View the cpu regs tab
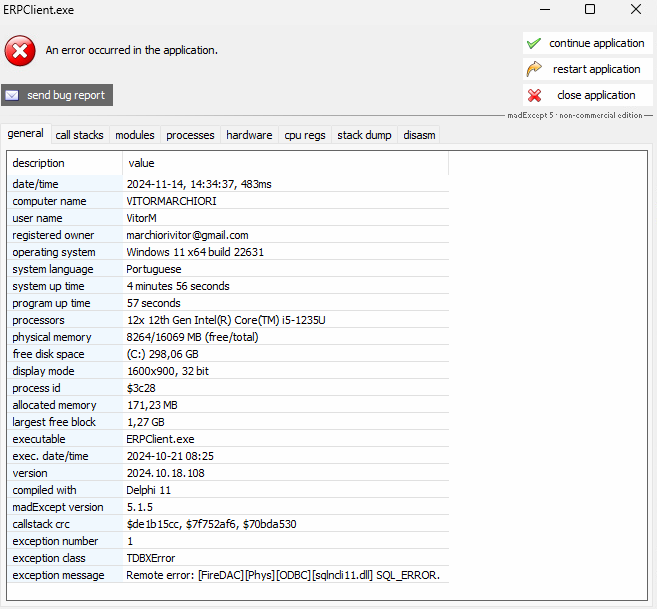 coord(304,135)
